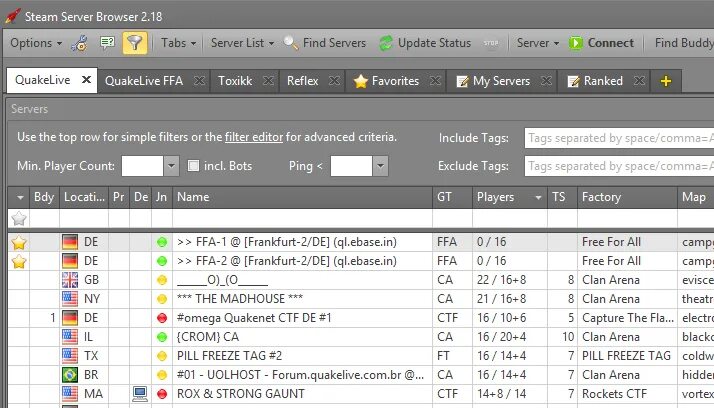Viewport: 714px width, 408px height.
Task: Sort by the Location column header
Action: tap(84, 197)
